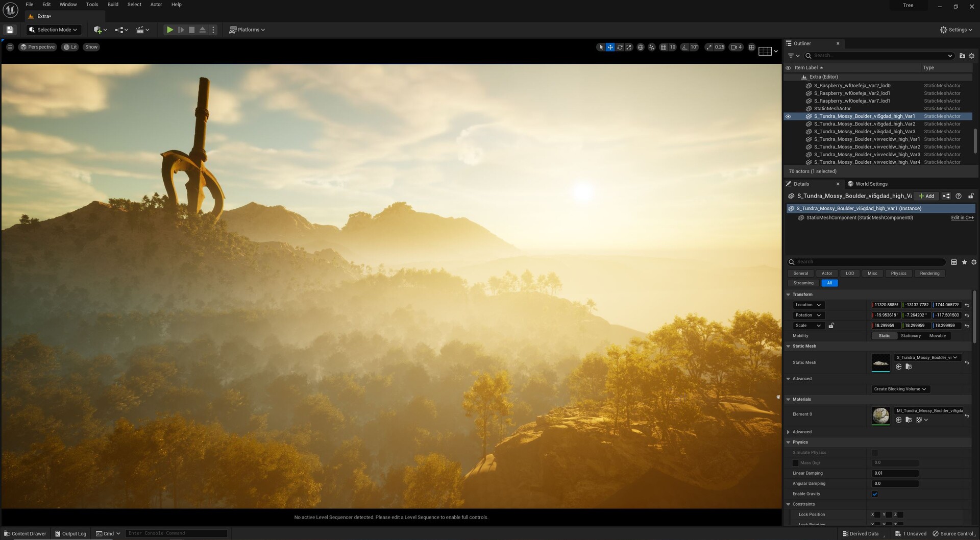980x540 pixels.
Task: Toggle surface snapping in viewport toolbar
Action: pyautogui.click(x=652, y=47)
